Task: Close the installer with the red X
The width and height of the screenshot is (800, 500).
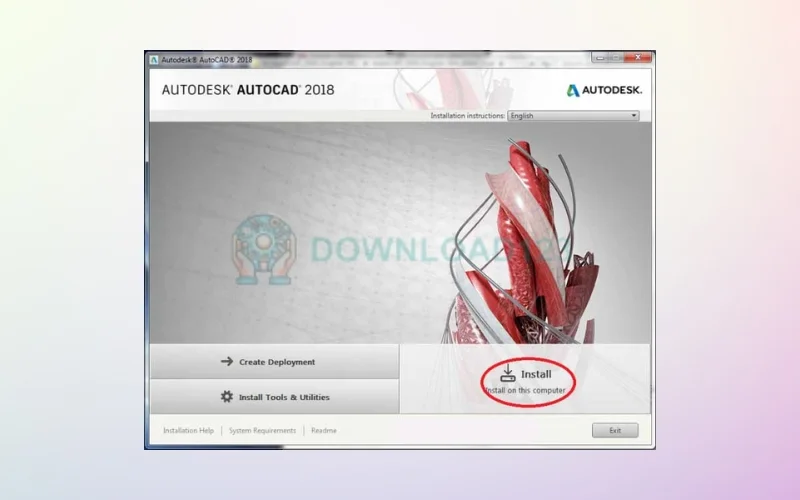Action: click(638, 59)
